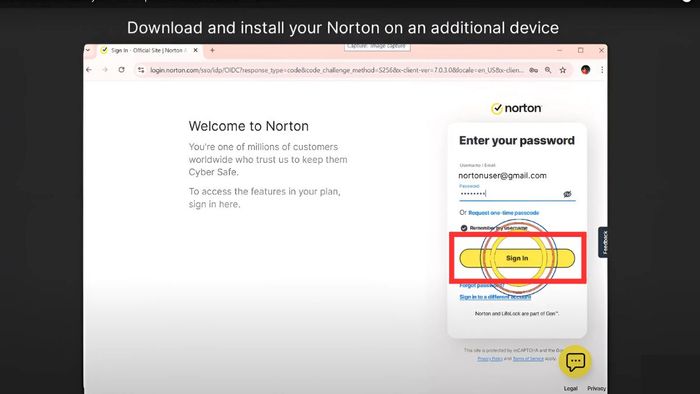
Task: Open site information icon in address bar
Action: (x=141, y=70)
